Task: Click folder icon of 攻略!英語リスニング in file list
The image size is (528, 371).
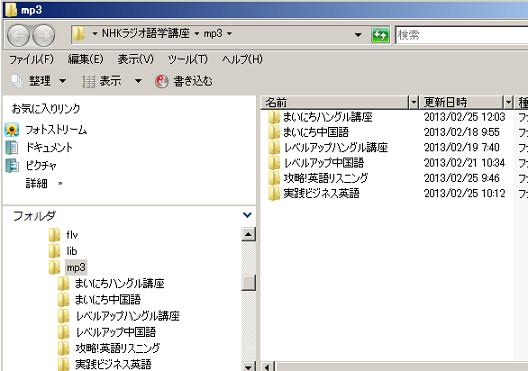Action: point(274,178)
